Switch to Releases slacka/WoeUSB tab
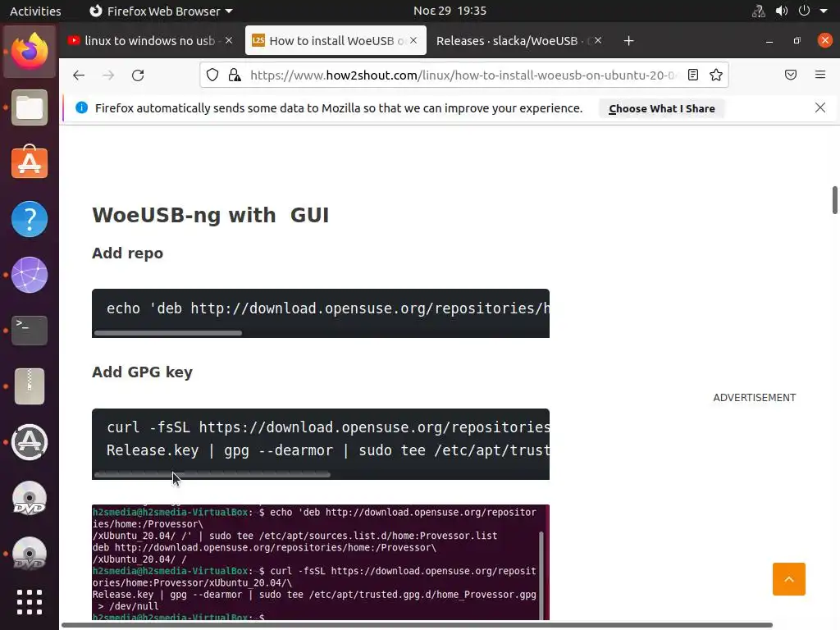840x630 pixels. click(507, 41)
